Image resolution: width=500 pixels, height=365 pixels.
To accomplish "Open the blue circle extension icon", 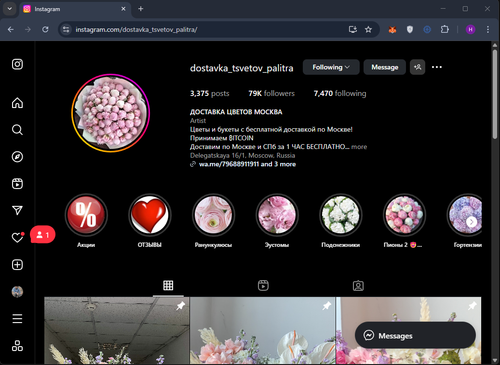I will (427, 29).
